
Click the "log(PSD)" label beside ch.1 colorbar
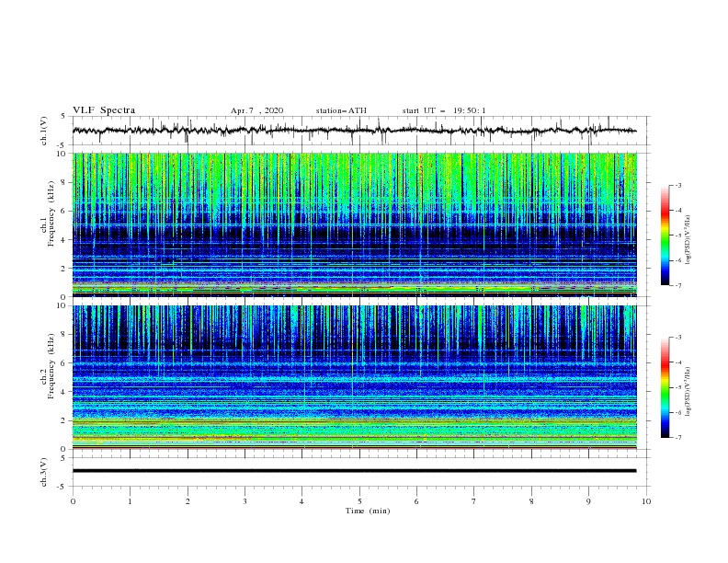tap(688, 240)
